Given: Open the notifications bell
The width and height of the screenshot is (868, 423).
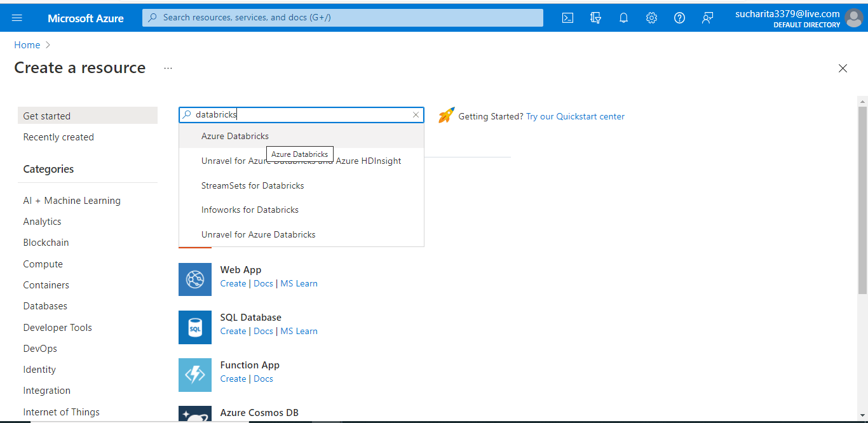Looking at the screenshot, I should tap(623, 18).
